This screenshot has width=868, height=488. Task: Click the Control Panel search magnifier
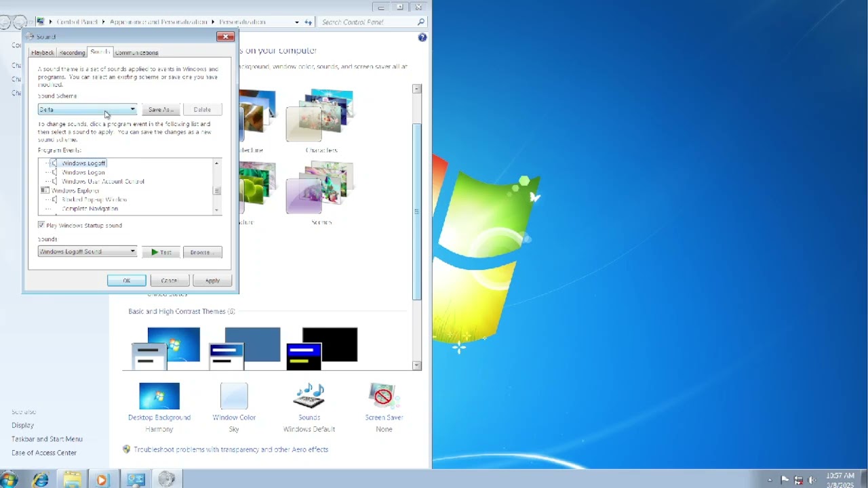pos(420,22)
